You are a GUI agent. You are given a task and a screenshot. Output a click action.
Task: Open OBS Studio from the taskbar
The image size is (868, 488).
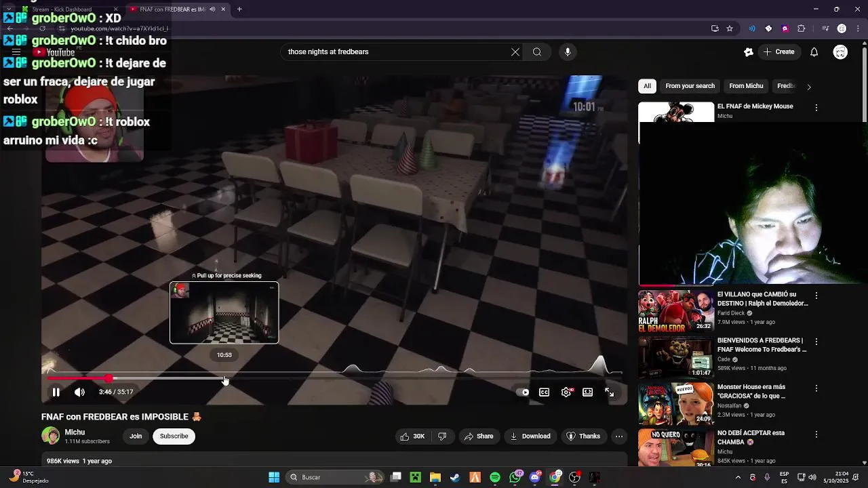[x=575, y=477]
